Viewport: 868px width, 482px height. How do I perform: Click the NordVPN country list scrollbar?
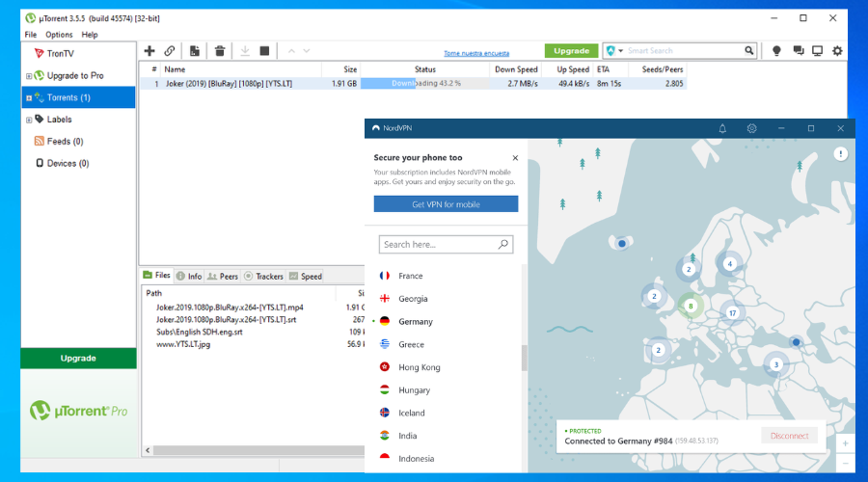click(524, 358)
